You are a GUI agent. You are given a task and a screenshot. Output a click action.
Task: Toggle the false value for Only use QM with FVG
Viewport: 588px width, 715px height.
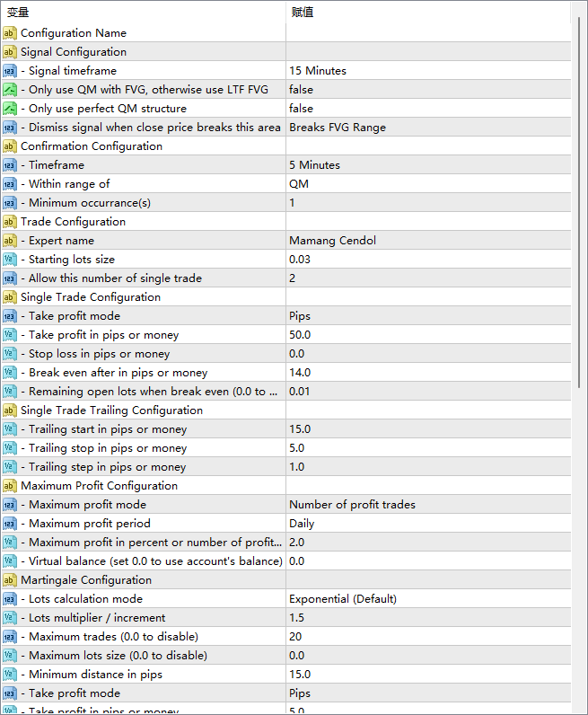[x=428, y=90]
